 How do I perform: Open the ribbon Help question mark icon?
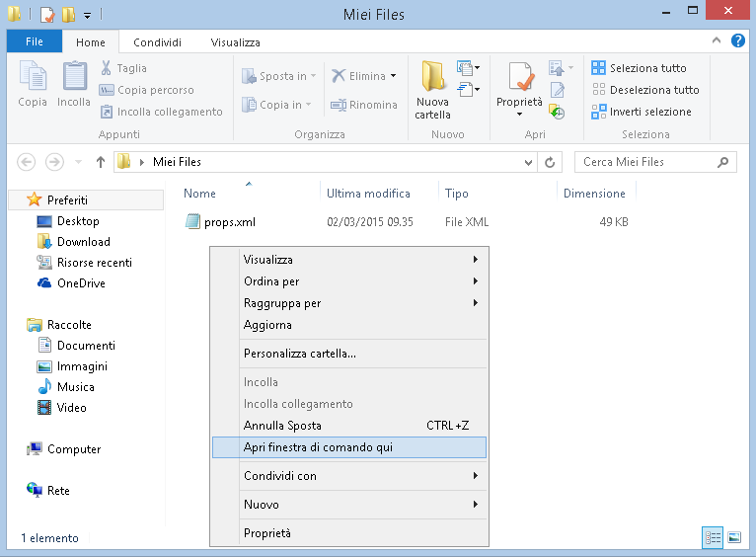click(735, 42)
